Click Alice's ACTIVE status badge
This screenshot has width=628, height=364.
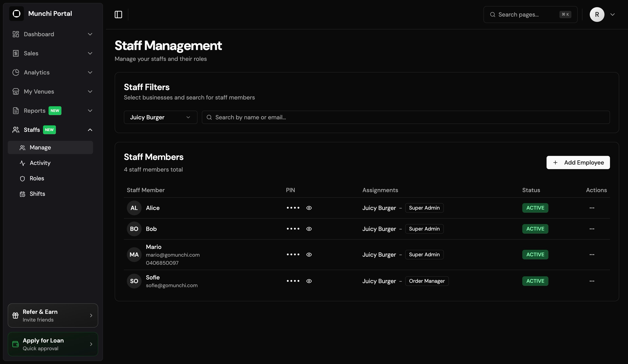[535, 208]
